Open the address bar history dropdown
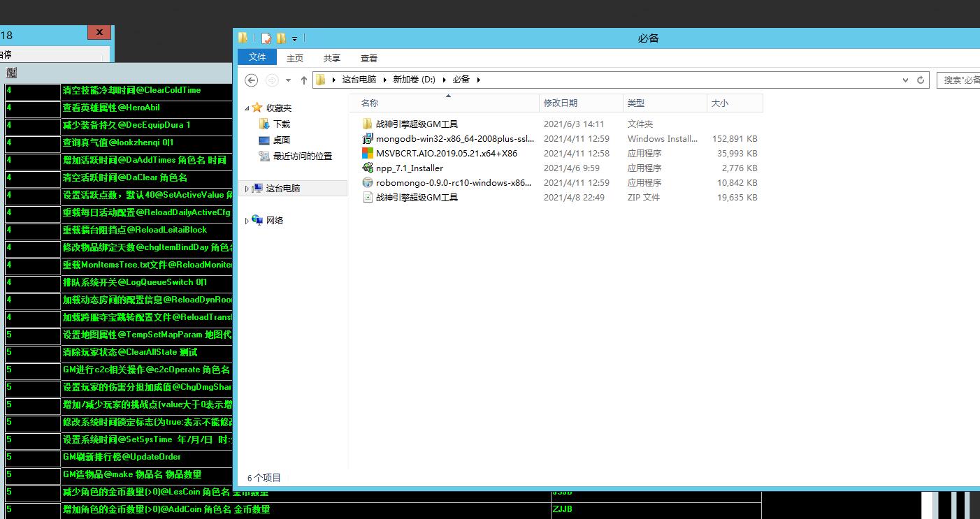 pos(906,80)
